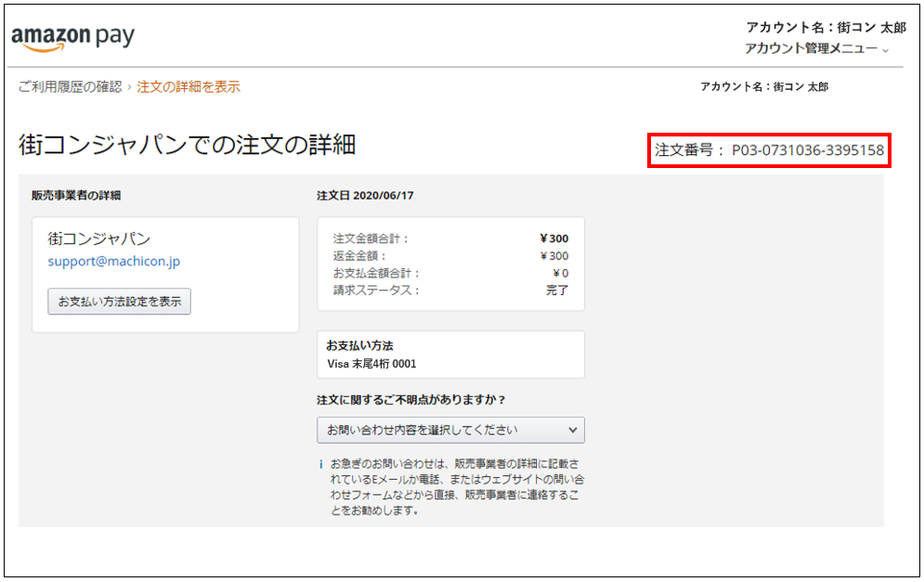Click お支払い方法設定を表示 button

[x=119, y=301]
